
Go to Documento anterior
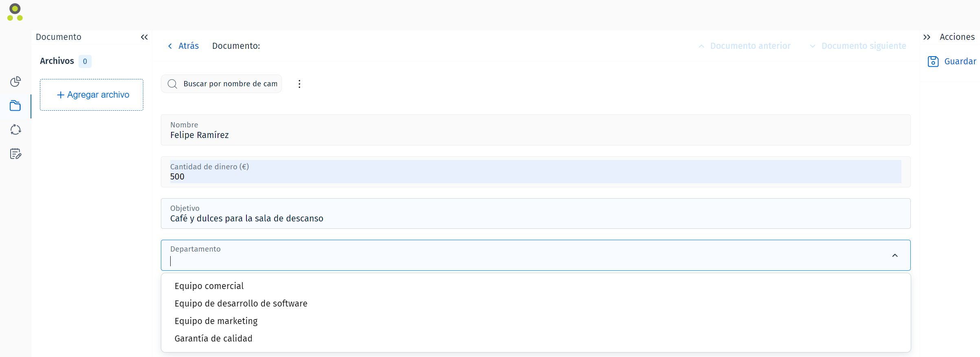pyautogui.click(x=750, y=46)
